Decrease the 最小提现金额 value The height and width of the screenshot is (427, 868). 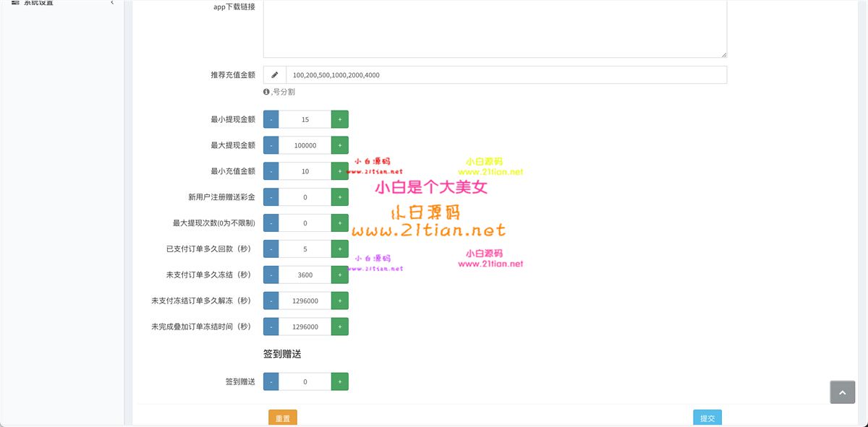271,119
